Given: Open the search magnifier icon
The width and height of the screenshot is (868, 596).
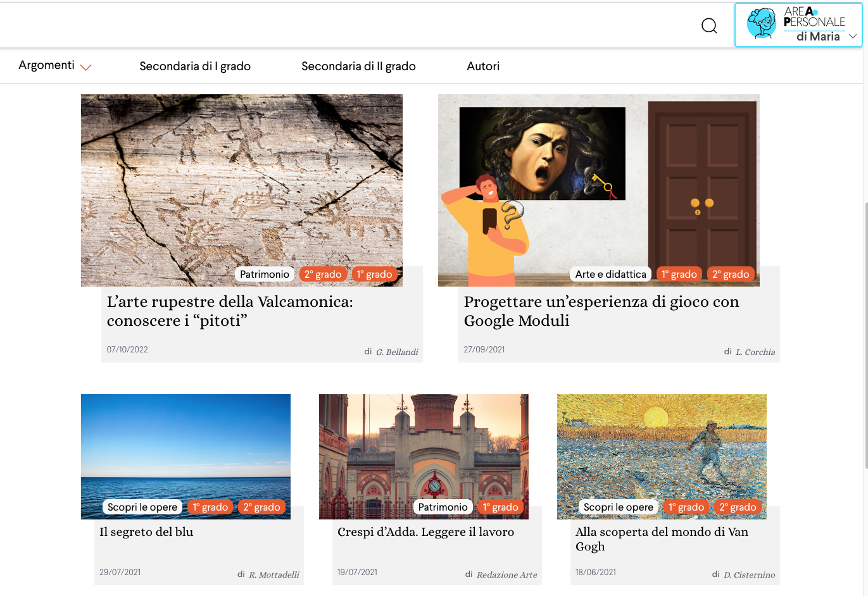Looking at the screenshot, I should [709, 26].
